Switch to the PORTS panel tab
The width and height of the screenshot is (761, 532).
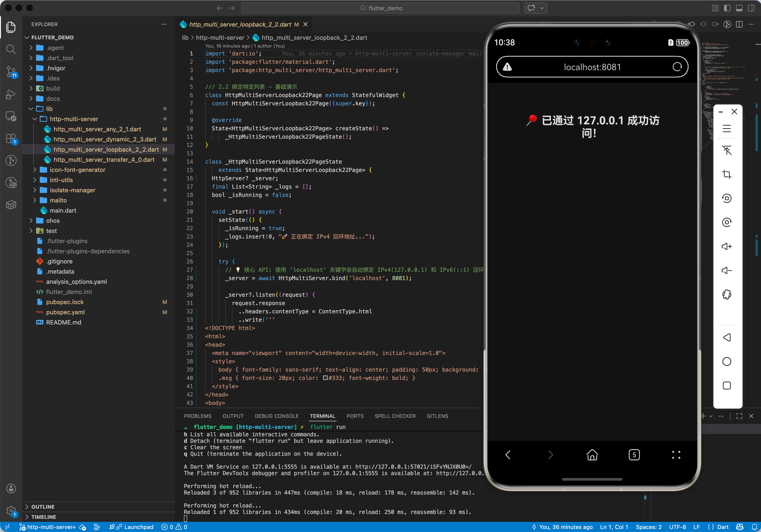pyautogui.click(x=355, y=416)
